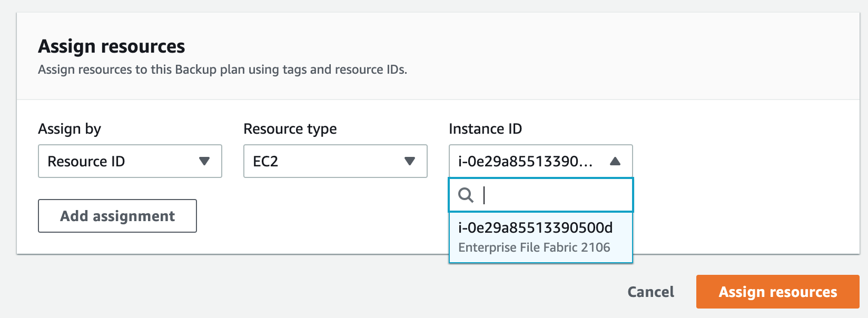This screenshot has width=868, height=318.
Task: Choose the Enterprise File Fabric 2106 description
Action: pyautogui.click(x=534, y=247)
